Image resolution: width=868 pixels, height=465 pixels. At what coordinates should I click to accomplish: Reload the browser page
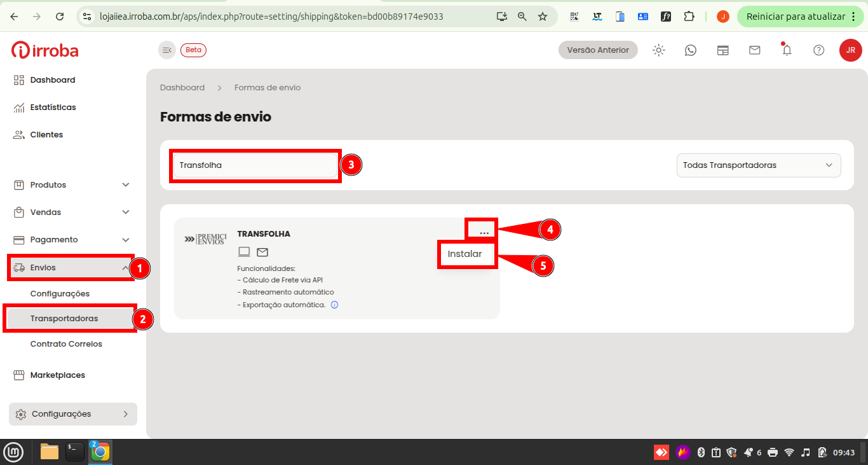pyautogui.click(x=60, y=17)
